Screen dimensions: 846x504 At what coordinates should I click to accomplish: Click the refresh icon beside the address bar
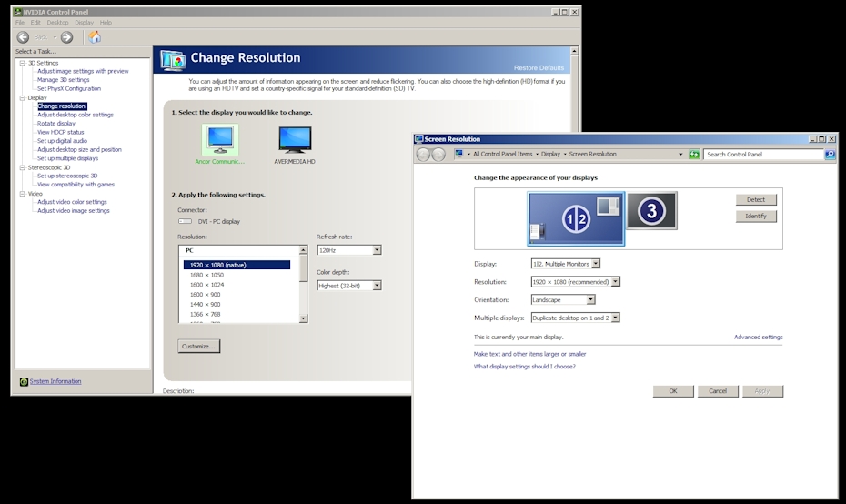point(694,155)
